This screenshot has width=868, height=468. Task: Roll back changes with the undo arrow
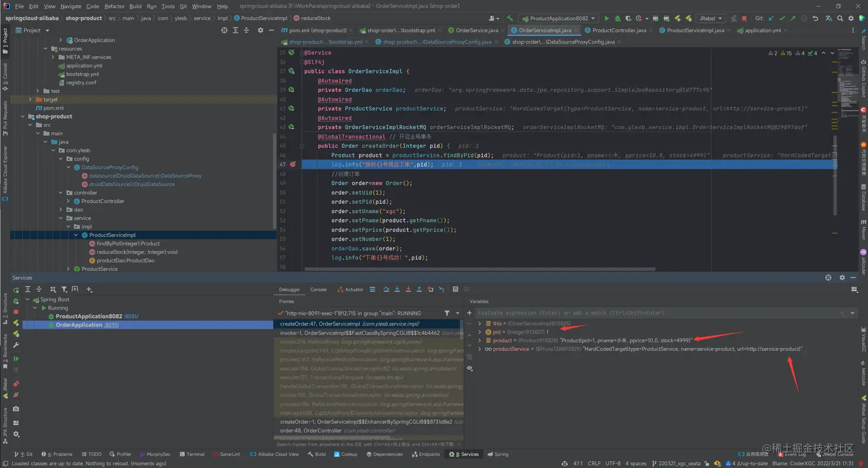[x=815, y=18]
